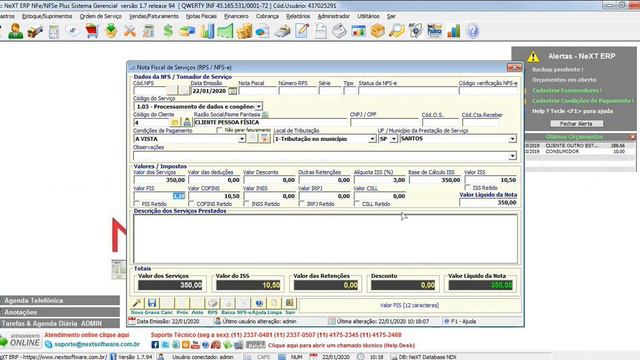Open the gold coins stack icon

pos(244,31)
